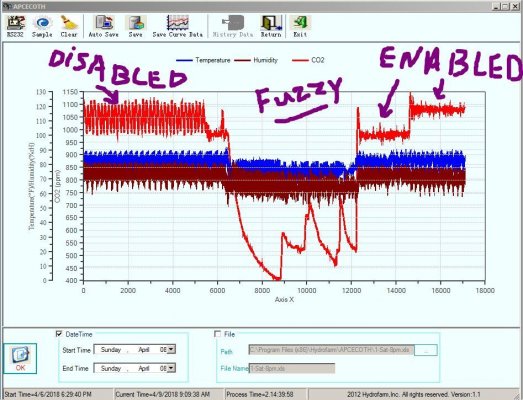Image resolution: width=523 pixels, height=400 pixels.
Task: Maximize the APCECOTH window
Action: point(506,6)
